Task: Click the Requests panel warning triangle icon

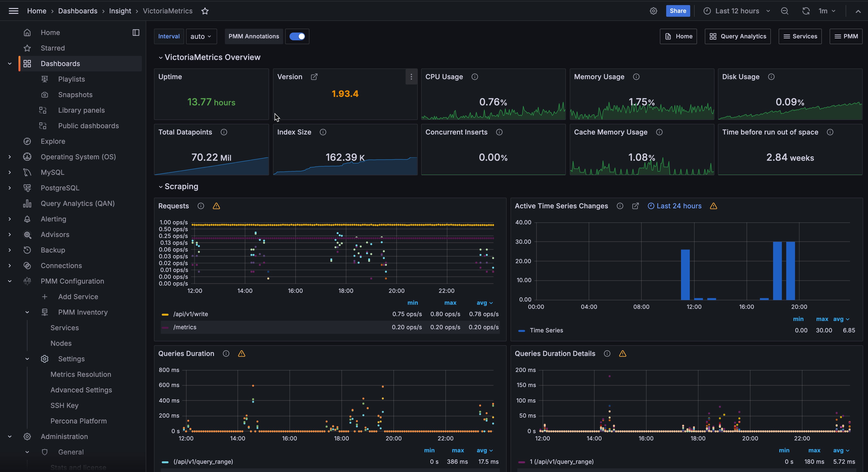Action: (216, 206)
